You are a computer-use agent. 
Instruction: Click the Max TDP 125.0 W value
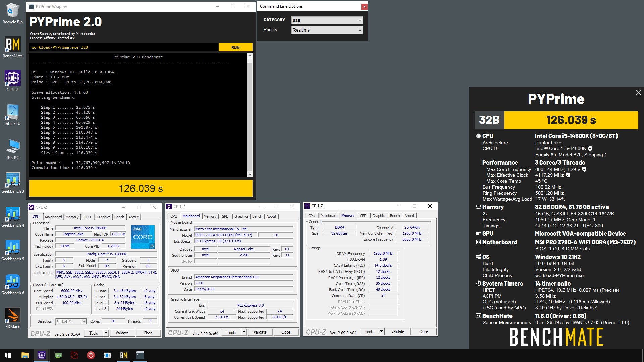tap(118, 234)
